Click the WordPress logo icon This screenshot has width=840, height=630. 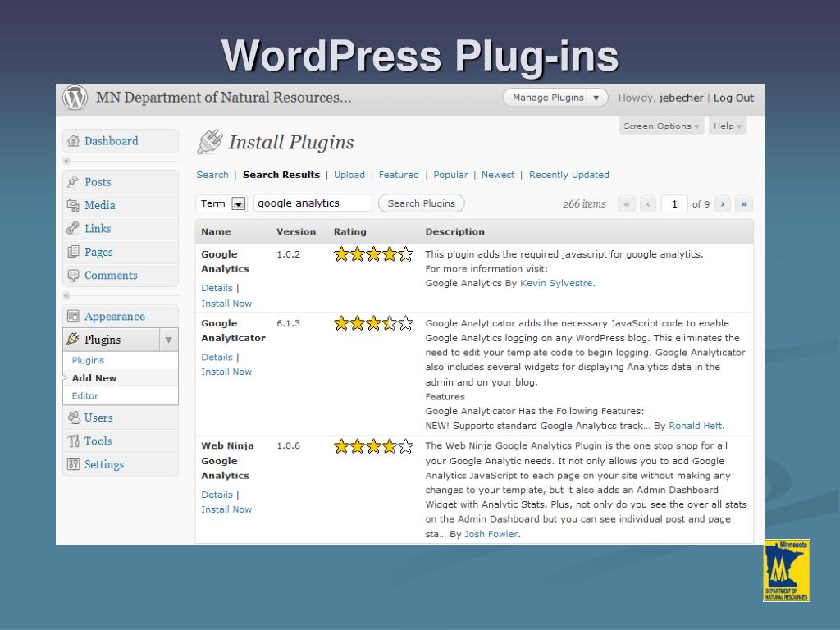75,98
